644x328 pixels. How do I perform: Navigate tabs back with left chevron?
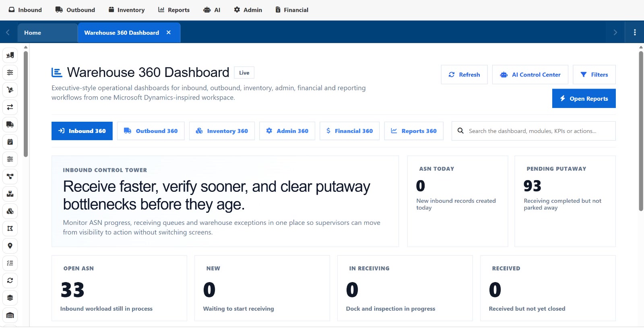(8, 33)
